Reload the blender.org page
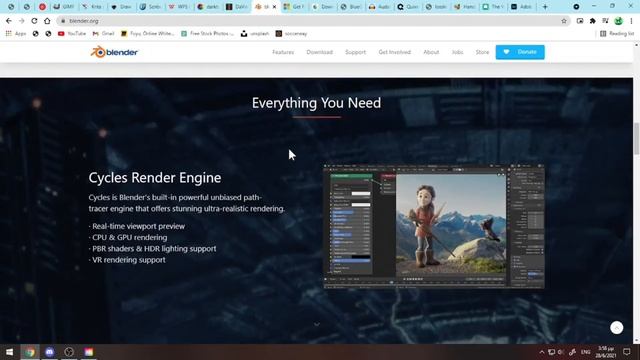The width and height of the screenshot is (640, 360). tap(34, 21)
